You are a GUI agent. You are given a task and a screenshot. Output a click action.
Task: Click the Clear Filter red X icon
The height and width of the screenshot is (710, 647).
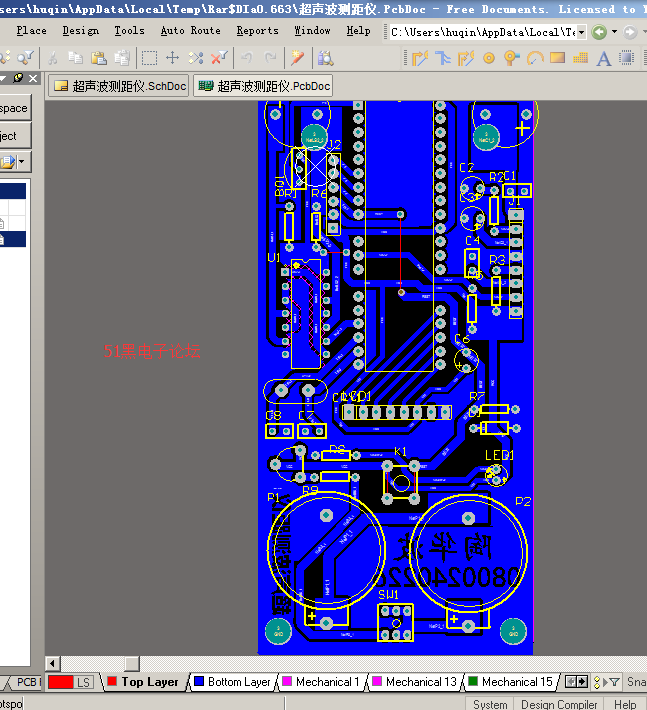coord(219,58)
